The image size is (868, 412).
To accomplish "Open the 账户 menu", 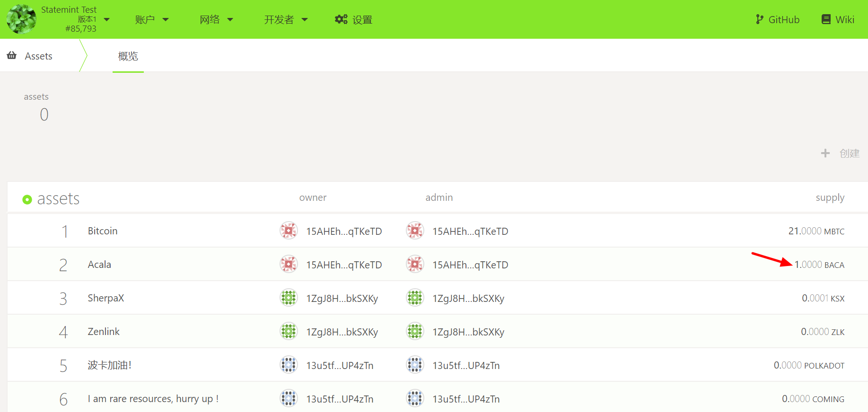I will tap(145, 19).
